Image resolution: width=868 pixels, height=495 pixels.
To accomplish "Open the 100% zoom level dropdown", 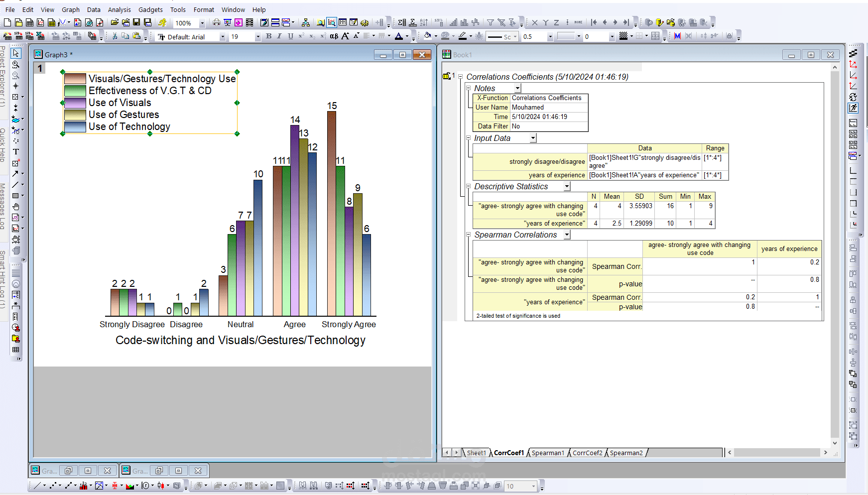I will (202, 23).
